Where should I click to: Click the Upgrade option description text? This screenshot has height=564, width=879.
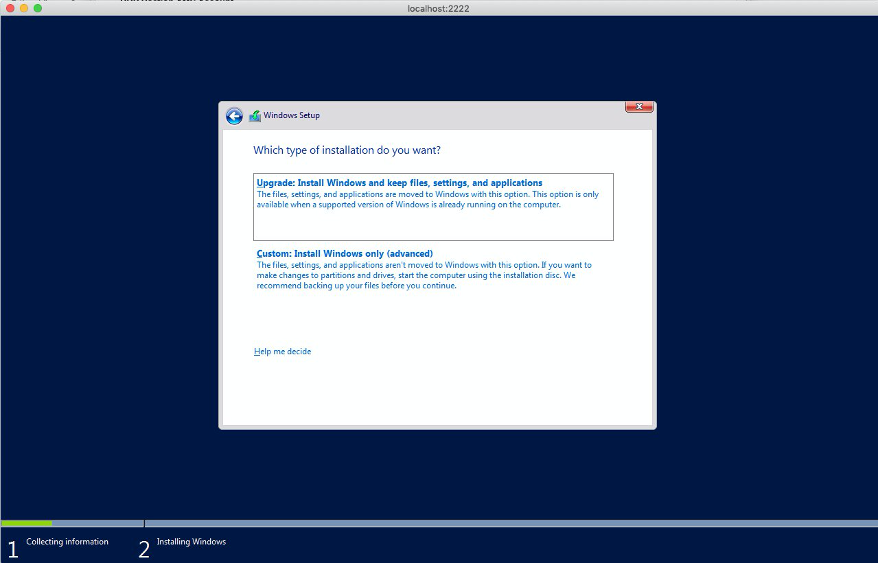pos(428,200)
